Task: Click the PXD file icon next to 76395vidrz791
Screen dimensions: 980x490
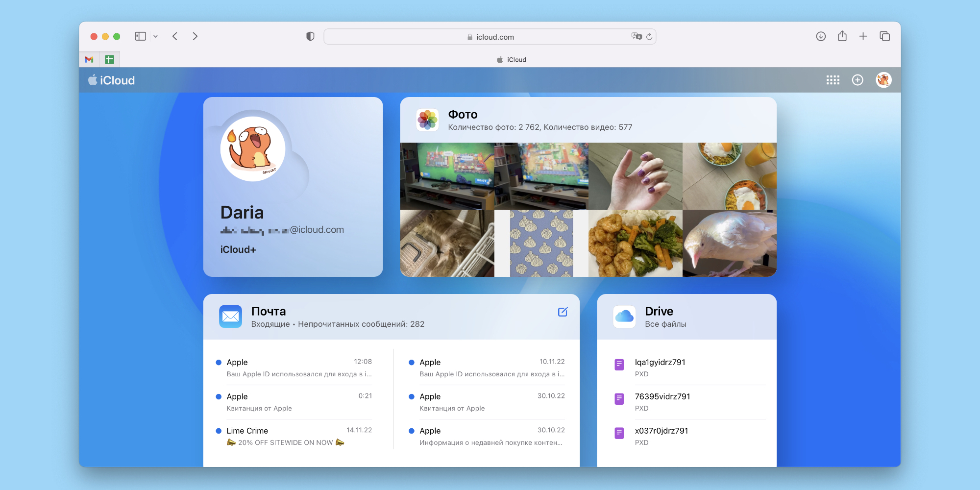Action: [x=620, y=399]
